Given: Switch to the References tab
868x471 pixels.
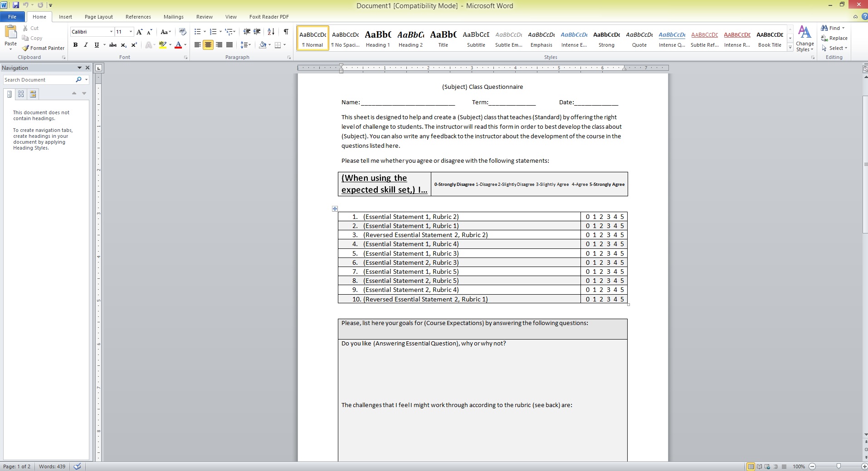Looking at the screenshot, I should point(138,17).
